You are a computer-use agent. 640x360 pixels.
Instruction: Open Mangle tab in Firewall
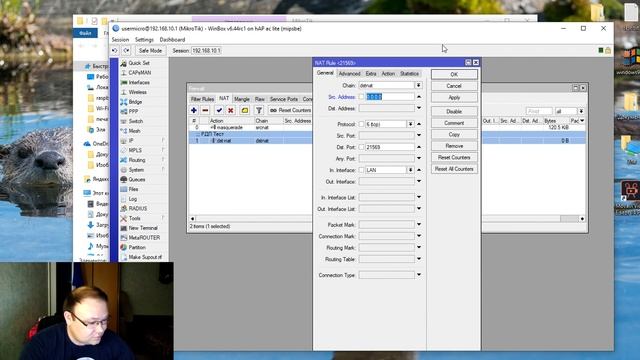pos(242,99)
